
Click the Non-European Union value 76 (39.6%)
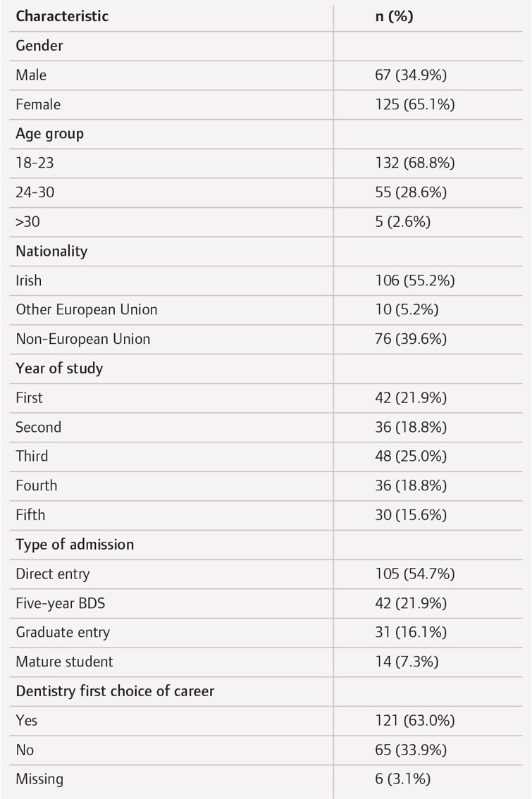click(411, 339)
